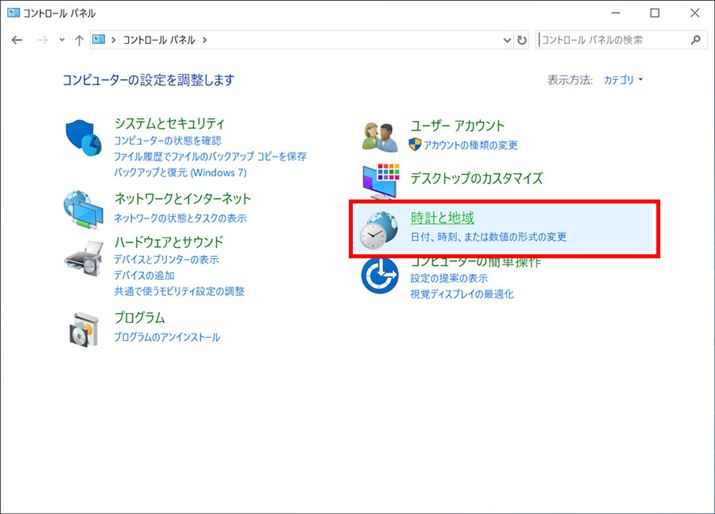This screenshot has width=715, height=514.
Task: Click the search magnifier icon
Action: pos(695,40)
